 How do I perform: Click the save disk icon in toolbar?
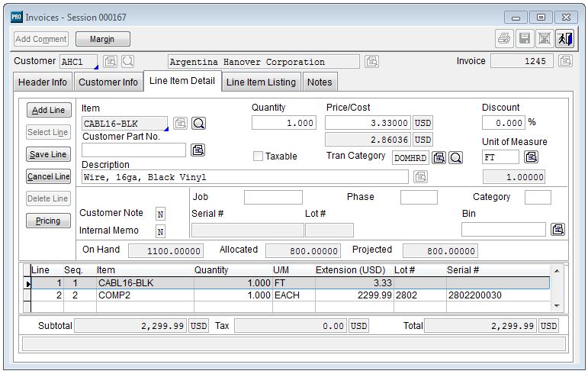524,38
